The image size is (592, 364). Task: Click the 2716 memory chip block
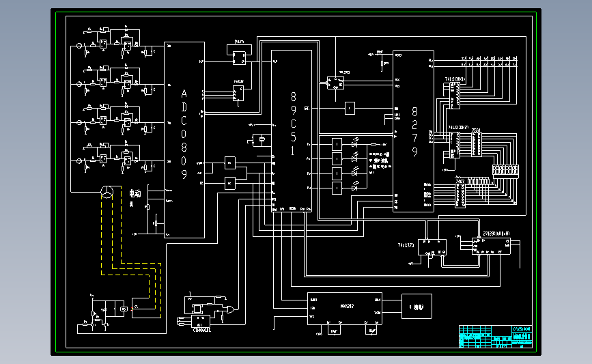pos(491,246)
